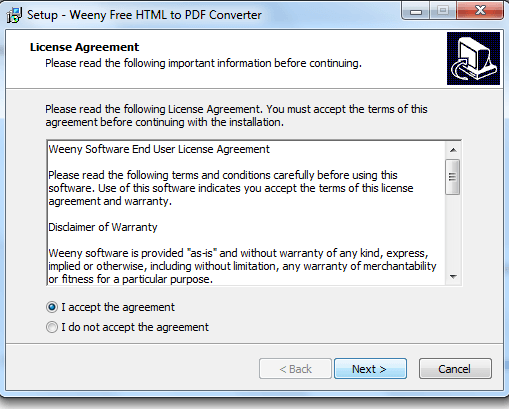Click the License Agreement heading
The height and width of the screenshot is (409, 509).
point(84,47)
